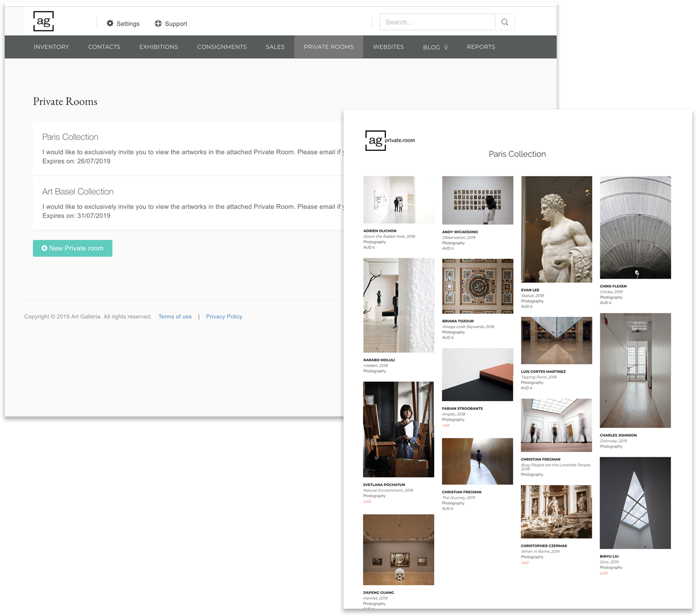This screenshot has width=697, height=616.
Task: Click inside the Search field
Action: (x=437, y=22)
